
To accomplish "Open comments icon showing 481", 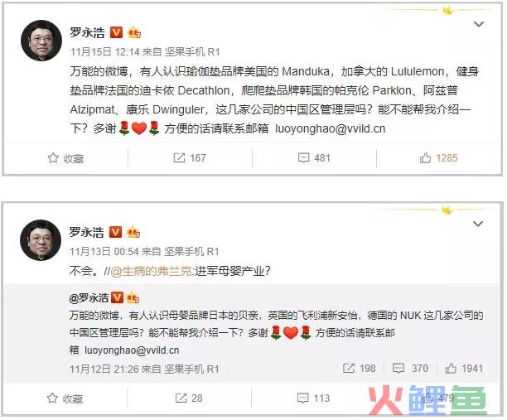I will 303,158.
